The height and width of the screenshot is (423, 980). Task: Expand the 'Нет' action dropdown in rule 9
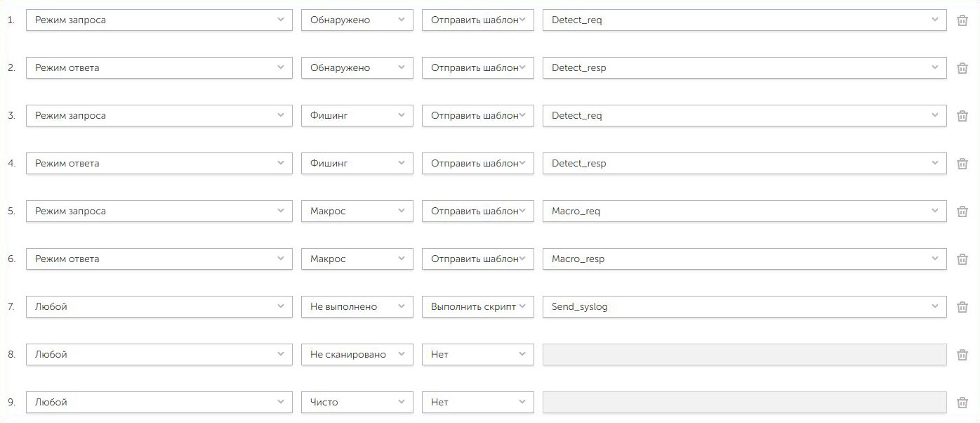pos(478,403)
